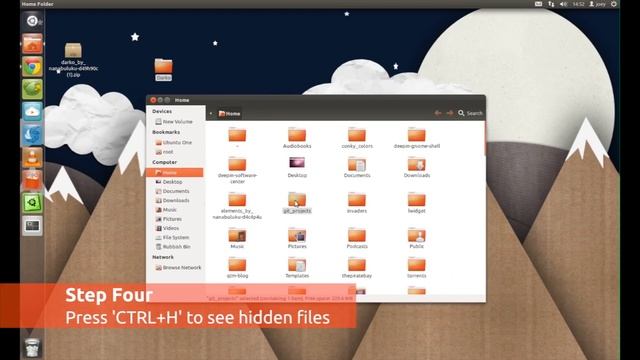Open Ubuntu Software Centre from the launcher
The width and height of the screenshot is (640, 360).
[32, 179]
